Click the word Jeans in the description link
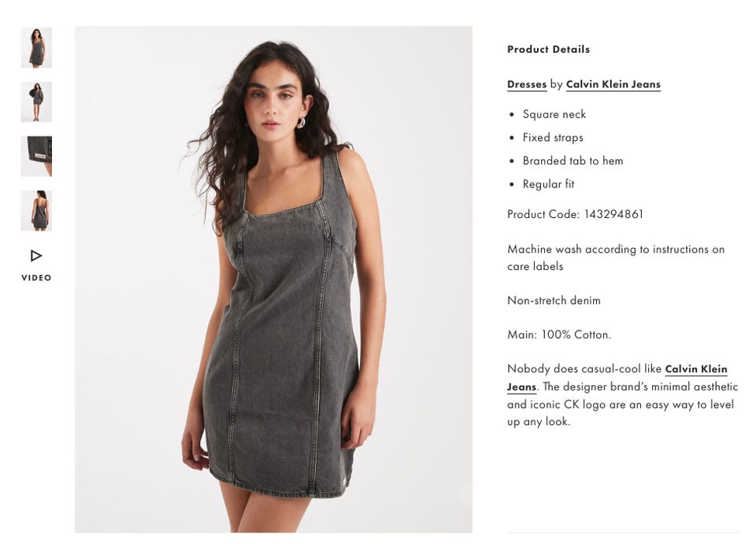The height and width of the screenshot is (544, 756). click(x=521, y=387)
